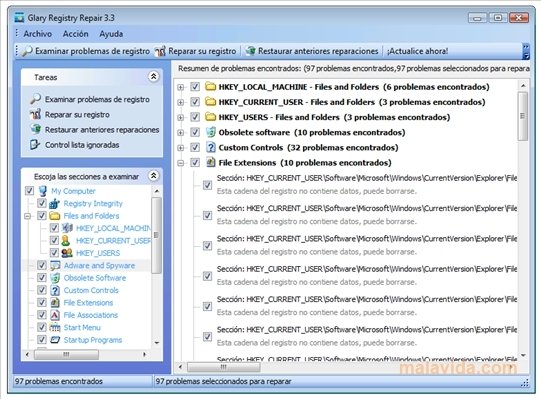Click the My Computer icon in sections tree
The image size is (541, 399).
tap(43, 191)
